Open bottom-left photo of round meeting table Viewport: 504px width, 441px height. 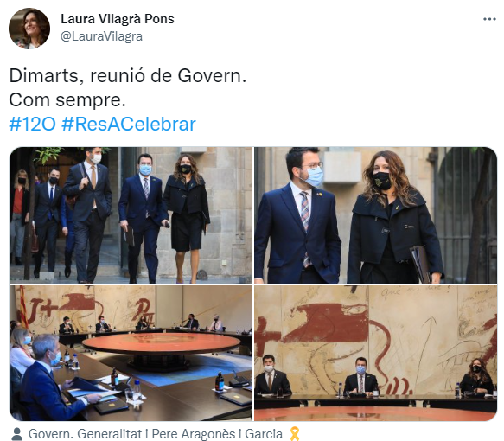click(x=131, y=353)
